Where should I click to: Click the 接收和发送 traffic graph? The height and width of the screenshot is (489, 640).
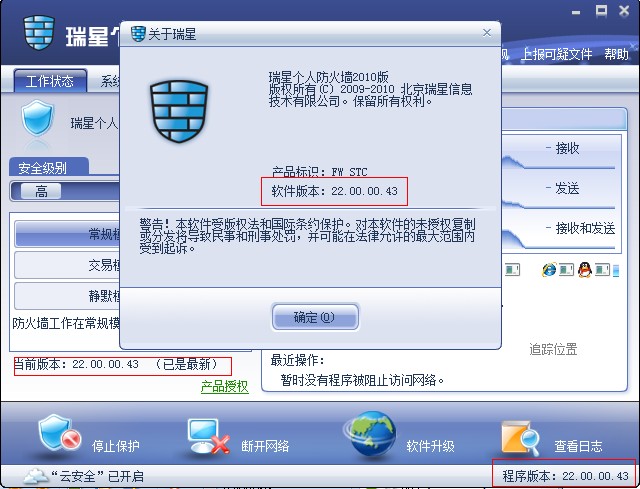559,235
